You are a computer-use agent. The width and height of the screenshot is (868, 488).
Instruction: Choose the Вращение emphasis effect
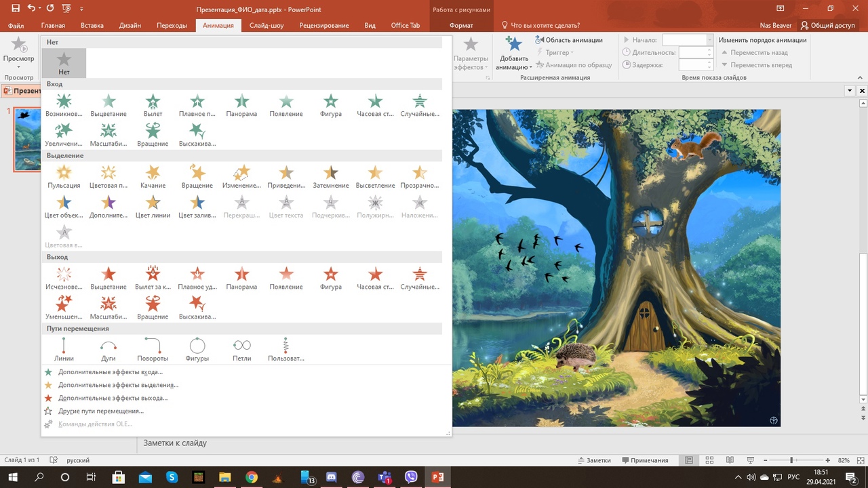(x=197, y=177)
